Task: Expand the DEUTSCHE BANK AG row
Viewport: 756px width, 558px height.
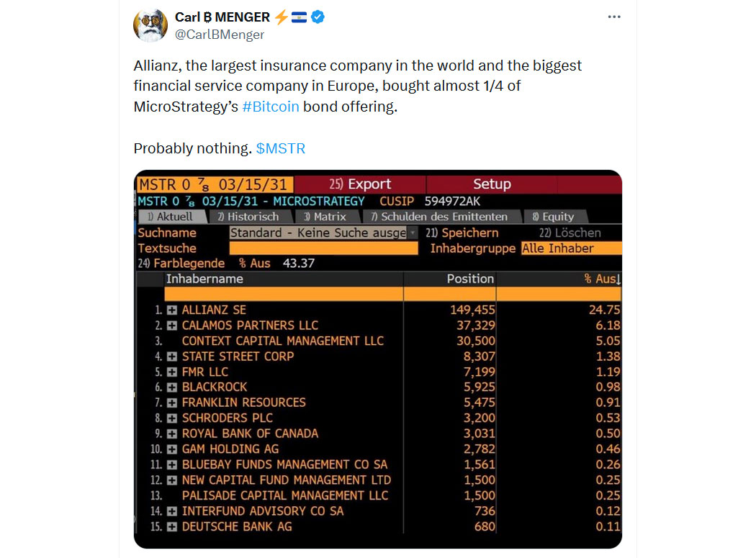Action: point(171,526)
